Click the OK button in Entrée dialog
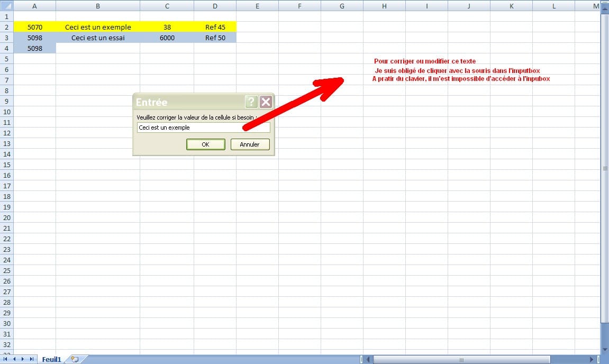 (x=205, y=144)
